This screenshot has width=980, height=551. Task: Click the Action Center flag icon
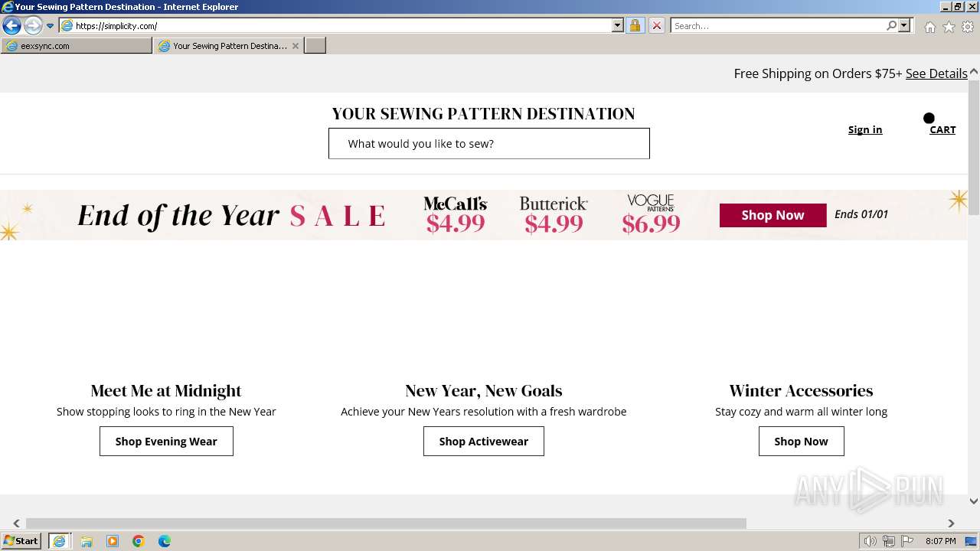(x=907, y=541)
